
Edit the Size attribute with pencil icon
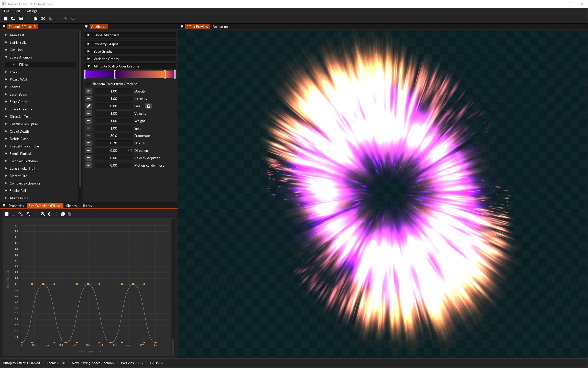[x=89, y=106]
